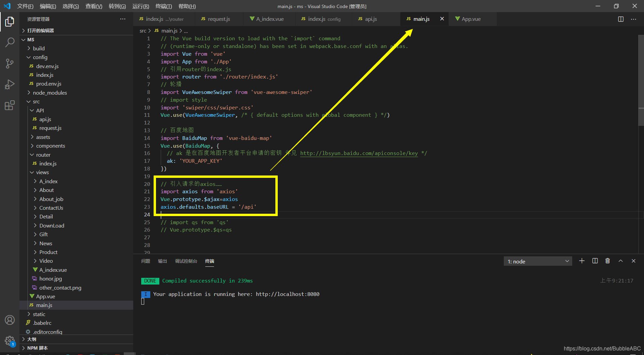The image size is (644, 355).
Task: Expand the static folder
Action: click(76, 314)
